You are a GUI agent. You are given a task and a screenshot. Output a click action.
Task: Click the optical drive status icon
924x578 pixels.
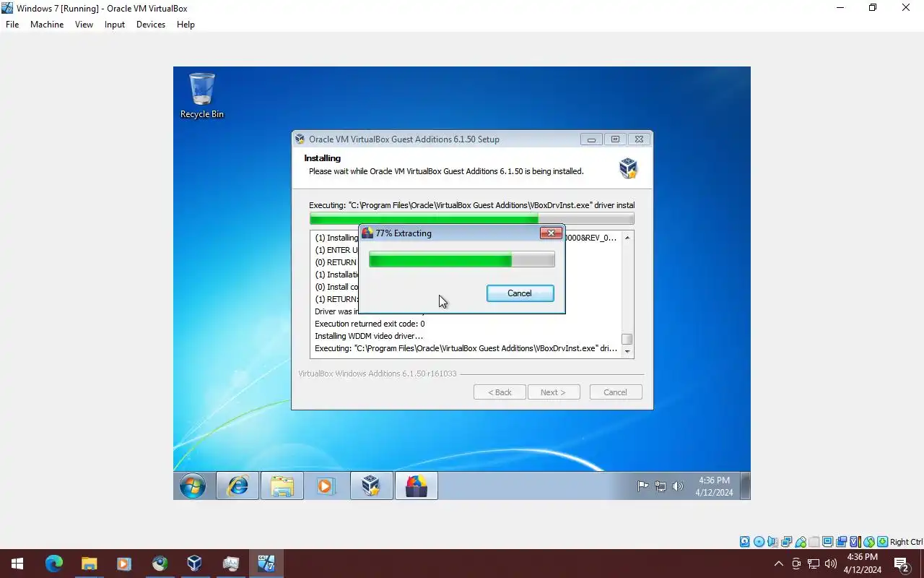tap(759, 542)
